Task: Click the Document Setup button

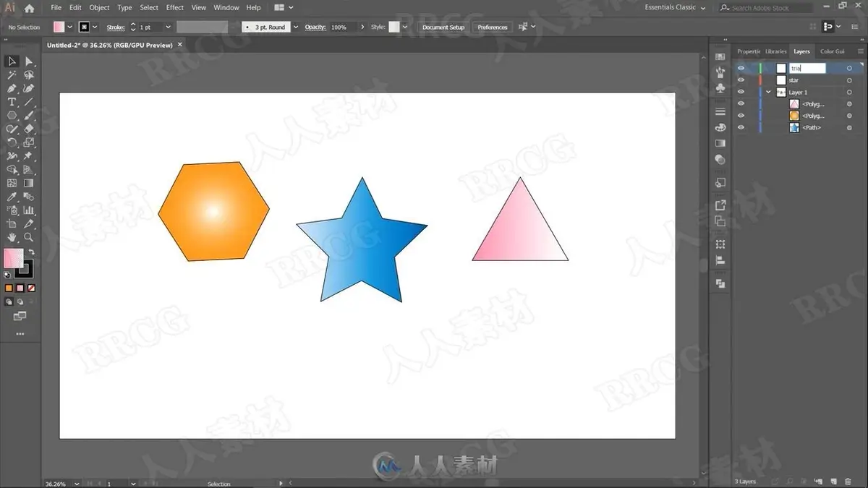Action: (443, 27)
